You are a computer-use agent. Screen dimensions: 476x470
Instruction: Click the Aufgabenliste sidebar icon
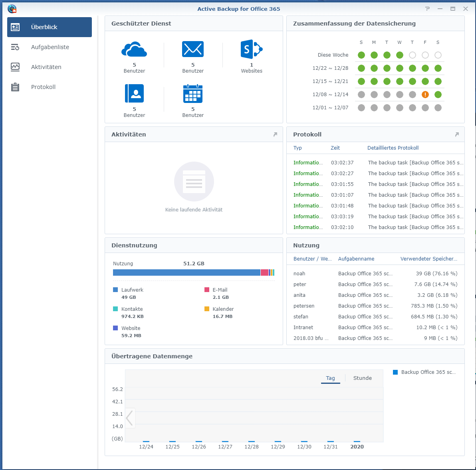tap(15, 47)
